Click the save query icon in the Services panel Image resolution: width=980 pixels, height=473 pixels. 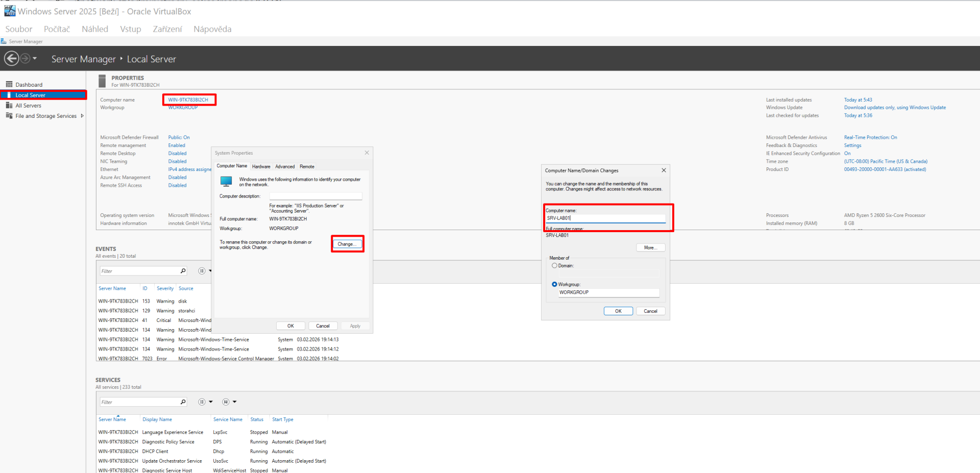pos(225,402)
